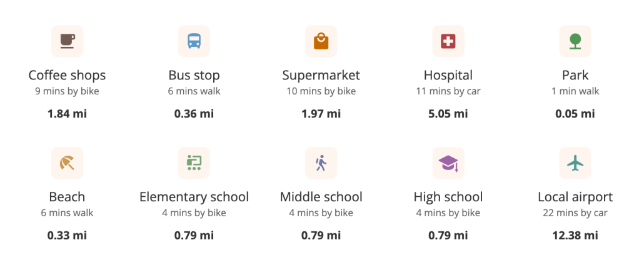Select the 5.05 mi hospital distance
Image resolution: width=644 pixels, height=265 pixels.
pos(448,114)
